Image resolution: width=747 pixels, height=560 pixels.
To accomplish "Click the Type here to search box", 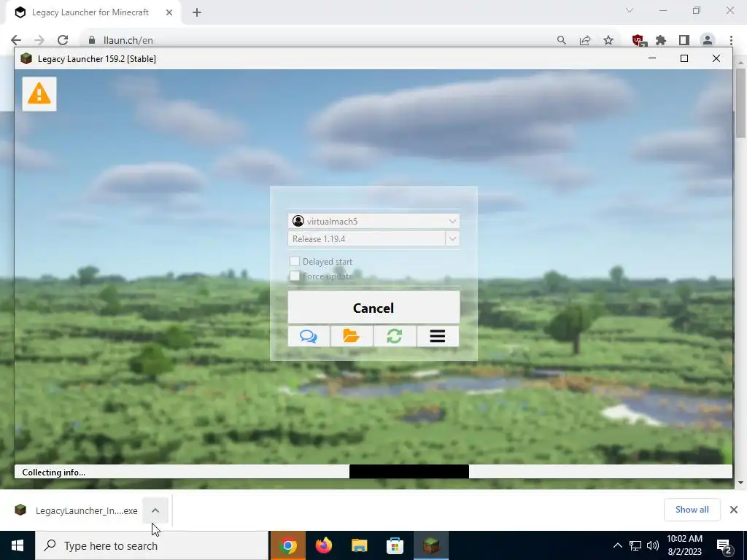I will [152, 545].
